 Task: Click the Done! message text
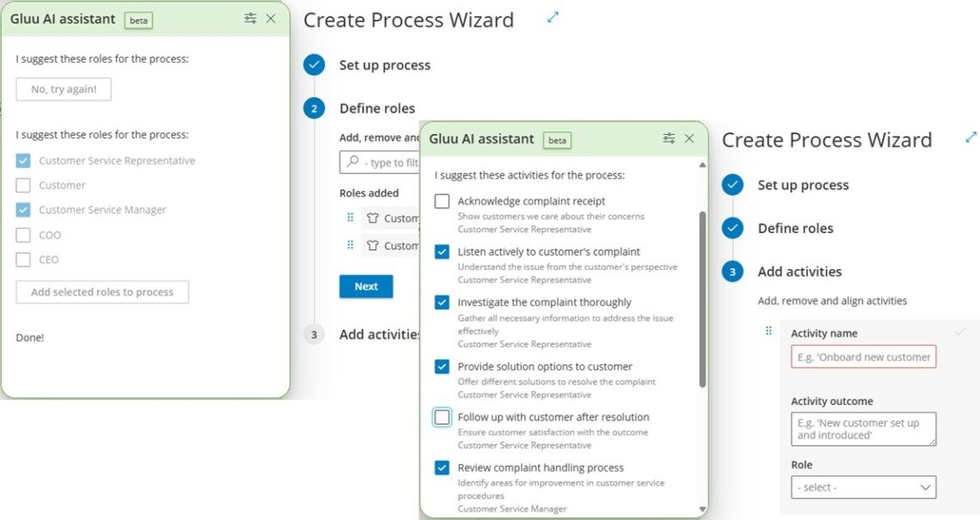click(x=30, y=338)
